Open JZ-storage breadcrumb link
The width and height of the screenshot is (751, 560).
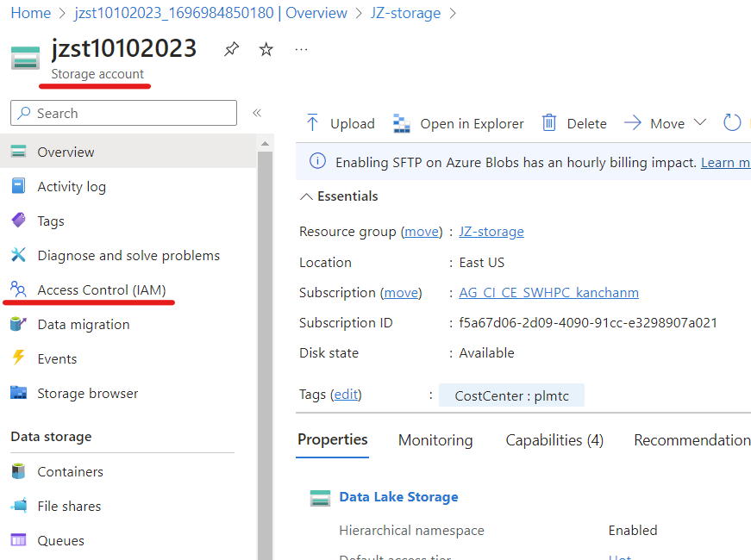tap(405, 13)
